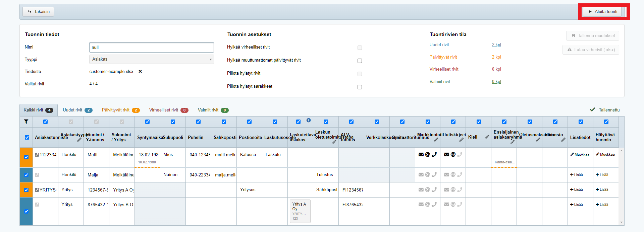Click the '2 kpl' link for Uudet rivit
644x232 pixels.
click(496, 45)
